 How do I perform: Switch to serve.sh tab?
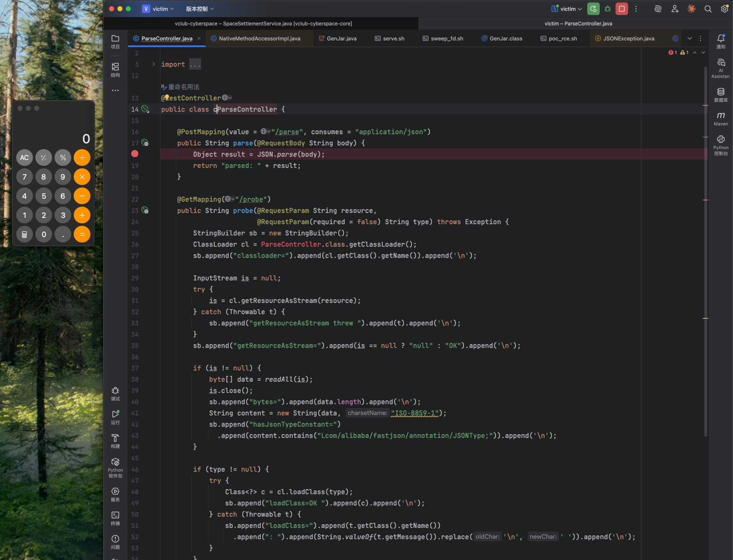click(390, 38)
